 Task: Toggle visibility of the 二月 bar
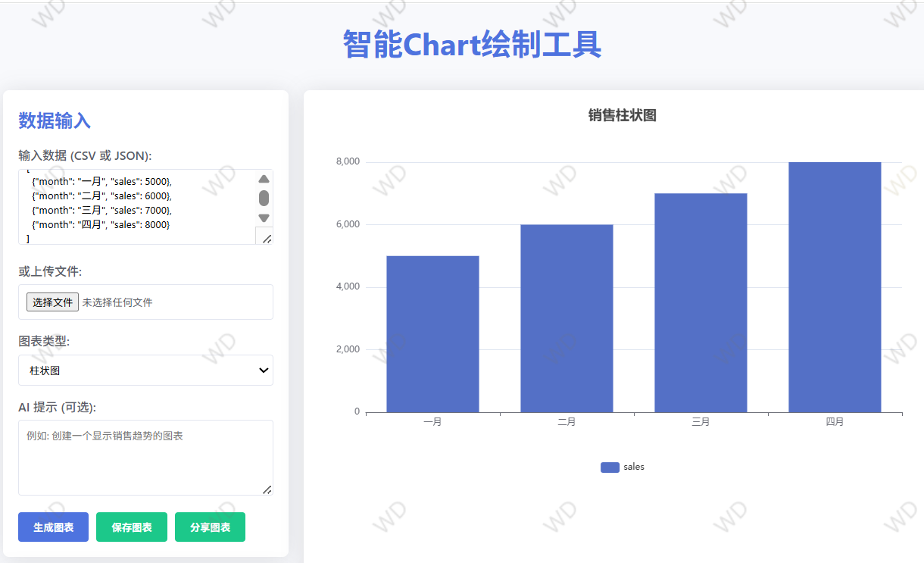click(567, 318)
